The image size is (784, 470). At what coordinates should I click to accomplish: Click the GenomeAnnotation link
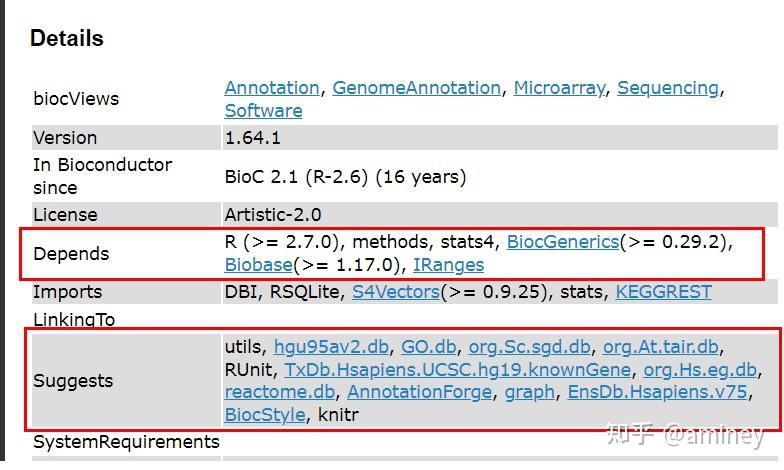pyautogui.click(x=416, y=88)
